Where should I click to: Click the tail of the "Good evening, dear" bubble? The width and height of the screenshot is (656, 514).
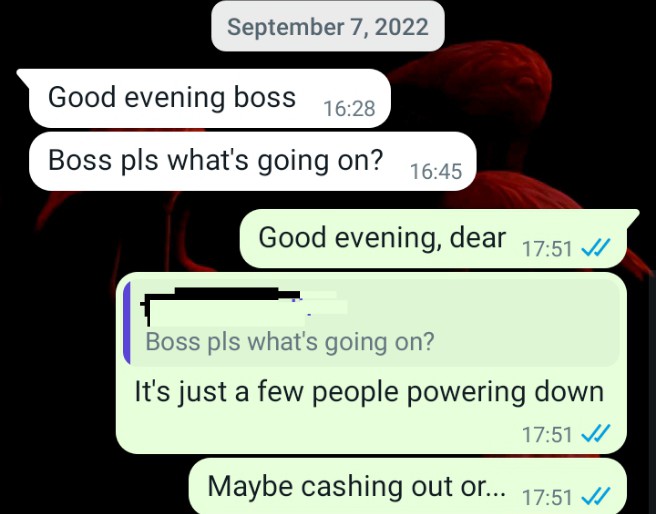coord(633,217)
